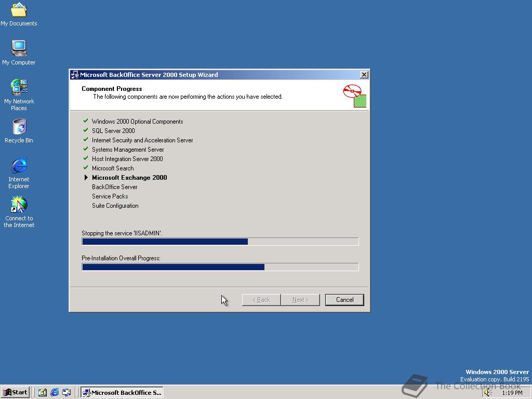Click bold 'Microsoft Exchange 2000' entry

click(129, 178)
